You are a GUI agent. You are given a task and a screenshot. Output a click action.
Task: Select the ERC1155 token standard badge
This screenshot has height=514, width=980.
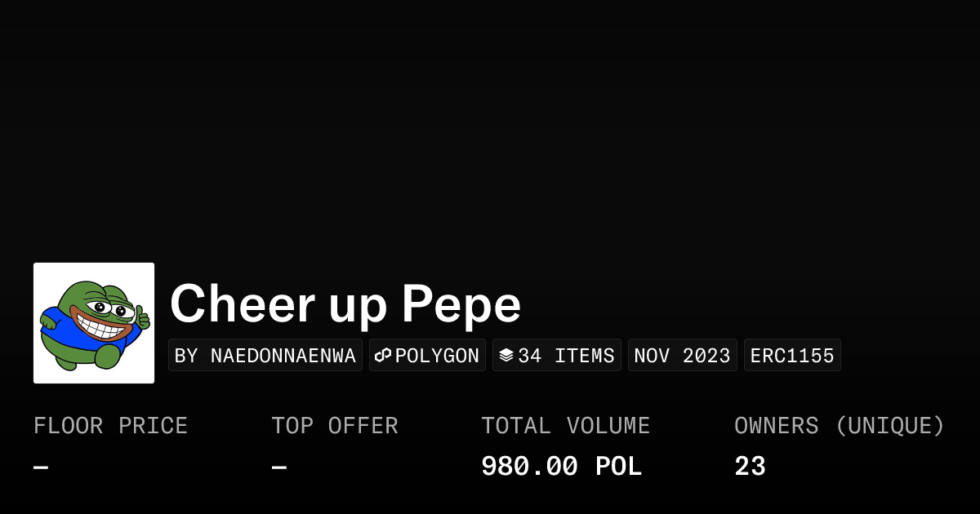coord(792,356)
